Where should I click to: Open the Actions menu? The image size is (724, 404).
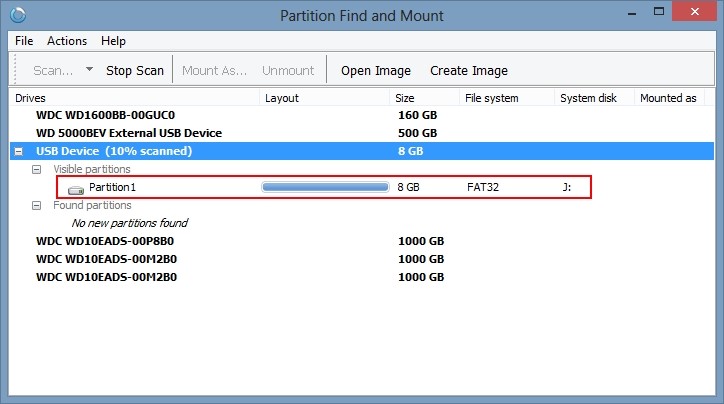click(67, 41)
